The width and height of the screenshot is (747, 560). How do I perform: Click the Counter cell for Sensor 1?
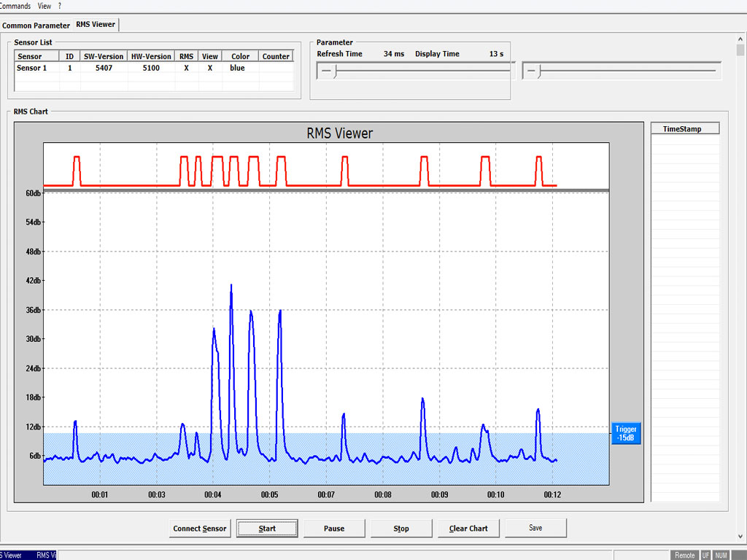pos(276,68)
